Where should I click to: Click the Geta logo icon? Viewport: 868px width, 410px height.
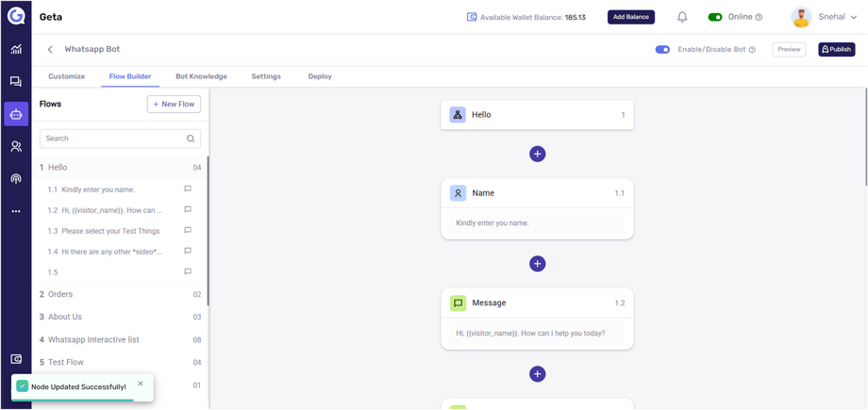[x=16, y=16]
